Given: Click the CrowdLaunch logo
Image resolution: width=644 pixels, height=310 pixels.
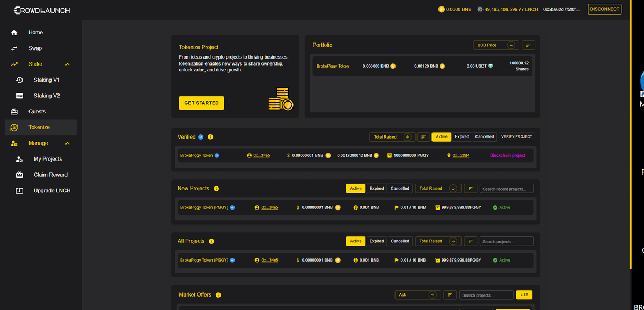Looking at the screenshot, I should point(42,10).
